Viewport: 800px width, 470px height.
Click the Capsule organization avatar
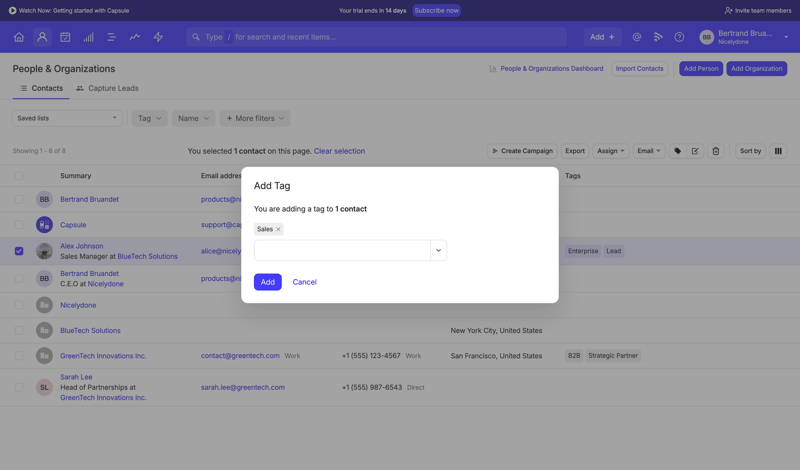44,225
